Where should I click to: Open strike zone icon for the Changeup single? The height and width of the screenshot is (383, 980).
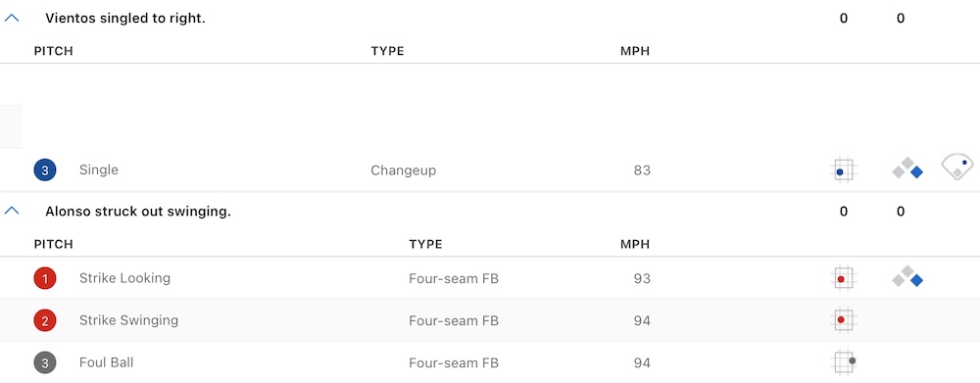pos(844,169)
